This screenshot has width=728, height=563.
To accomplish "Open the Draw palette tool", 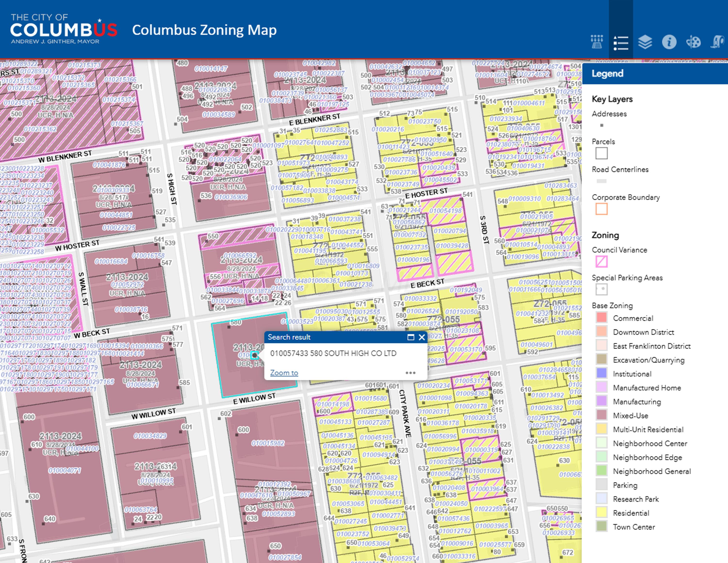I will pos(693,42).
